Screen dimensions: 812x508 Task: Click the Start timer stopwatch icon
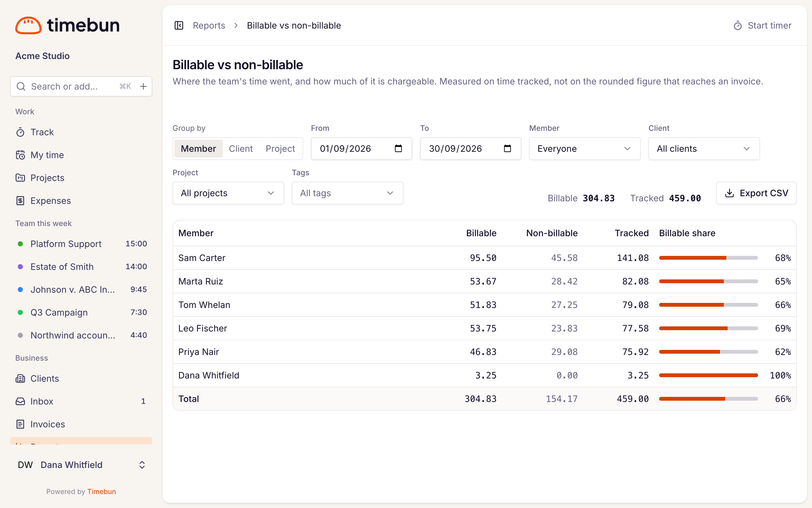pyautogui.click(x=737, y=25)
